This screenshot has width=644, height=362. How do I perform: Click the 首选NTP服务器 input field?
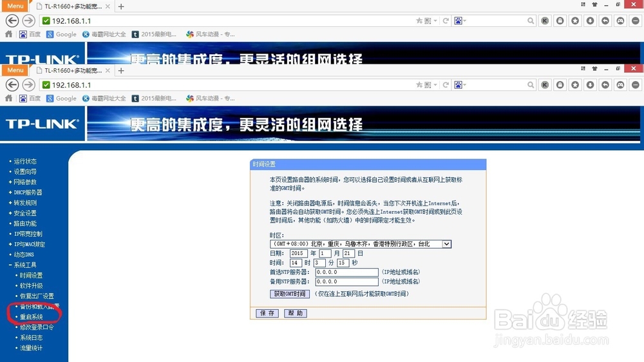346,272
